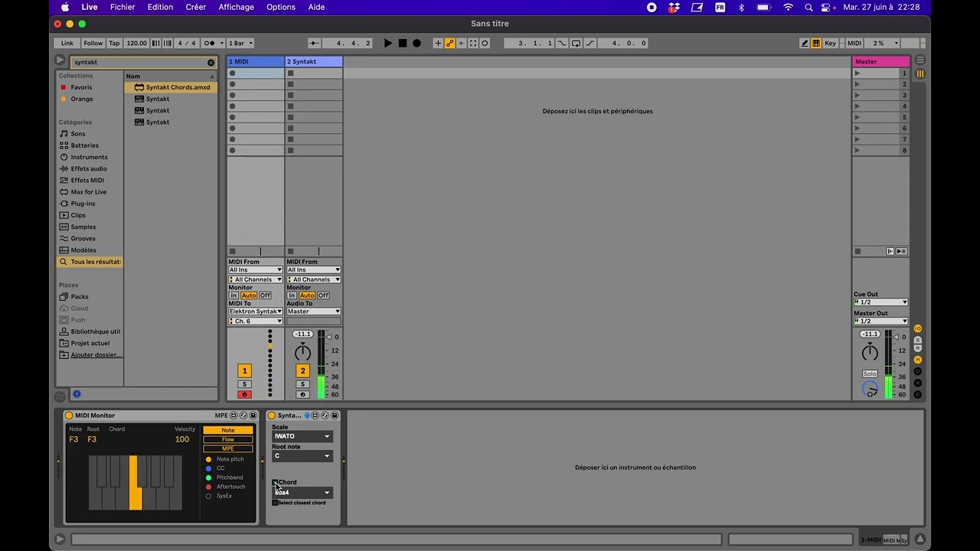The height and width of the screenshot is (551, 980).
Task: Click the Ajouter dossier link
Action: tap(96, 355)
